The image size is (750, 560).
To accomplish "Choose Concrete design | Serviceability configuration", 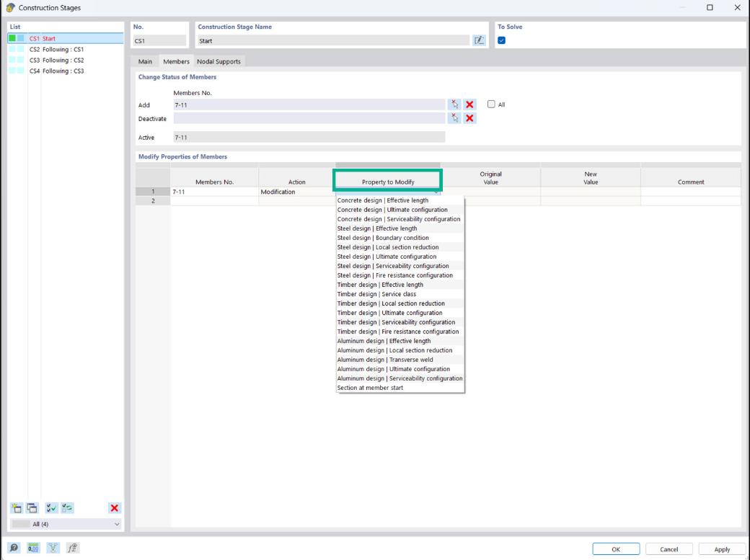I will tap(400, 219).
